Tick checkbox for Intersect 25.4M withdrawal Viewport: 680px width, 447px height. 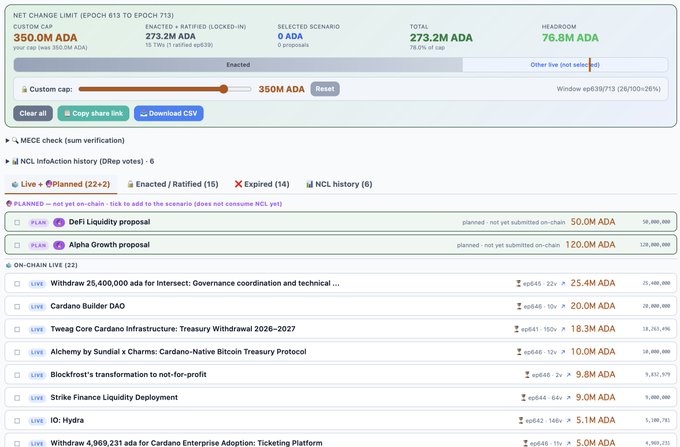click(17, 284)
